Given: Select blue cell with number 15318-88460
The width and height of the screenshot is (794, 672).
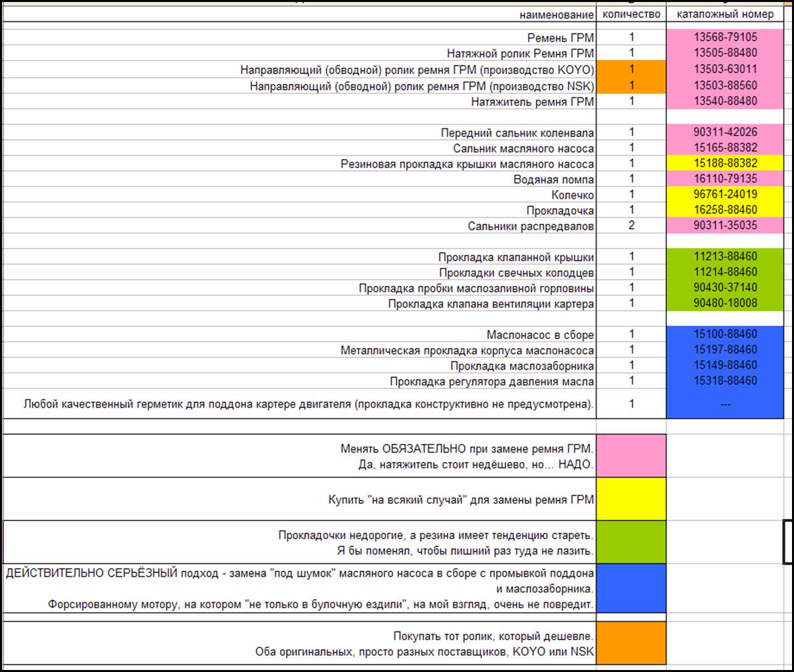Looking at the screenshot, I should click(726, 381).
